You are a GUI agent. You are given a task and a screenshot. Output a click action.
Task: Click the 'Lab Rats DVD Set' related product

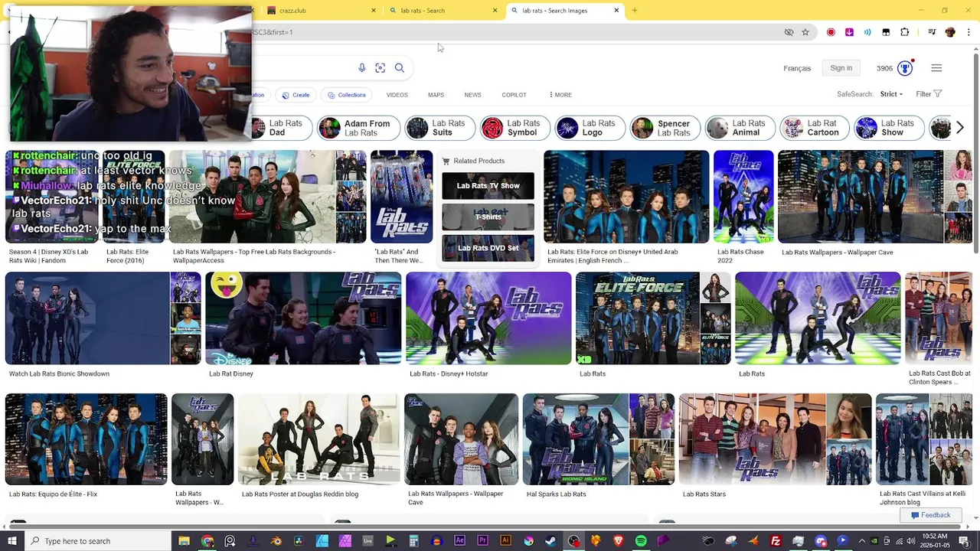click(488, 248)
